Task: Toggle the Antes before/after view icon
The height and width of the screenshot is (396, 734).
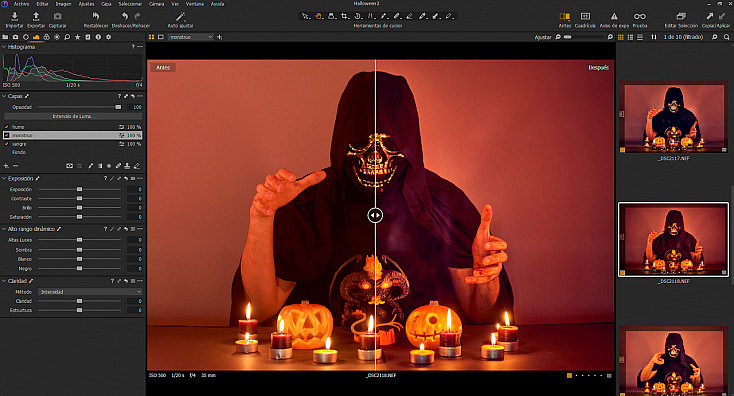Action: (565, 16)
